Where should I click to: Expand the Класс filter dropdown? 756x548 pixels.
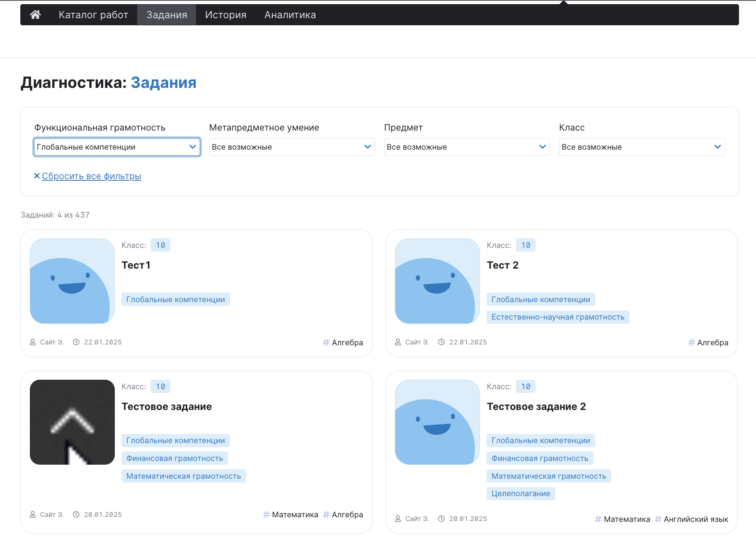642,147
